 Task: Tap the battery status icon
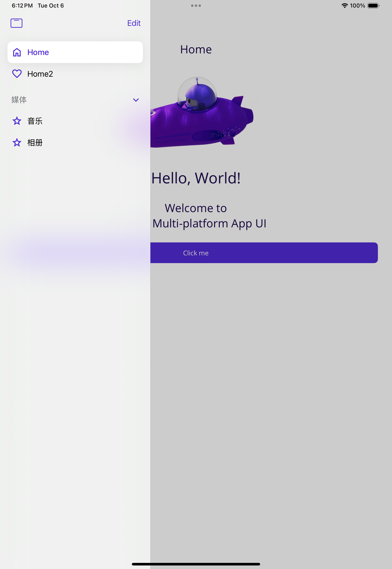pos(374,6)
